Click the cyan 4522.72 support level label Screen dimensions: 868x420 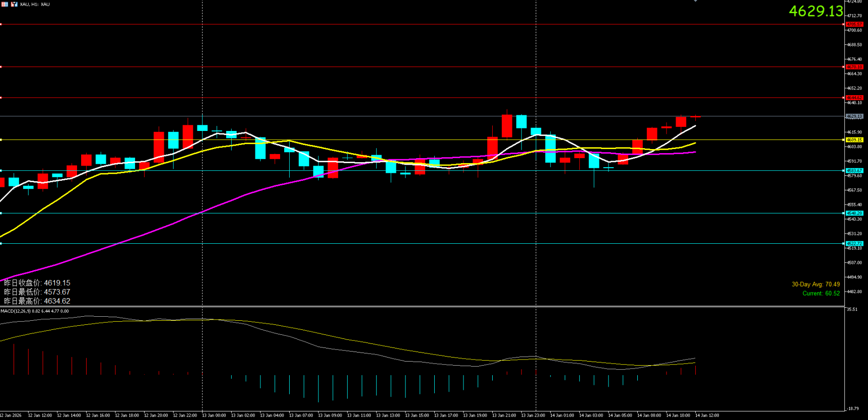tap(854, 244)
